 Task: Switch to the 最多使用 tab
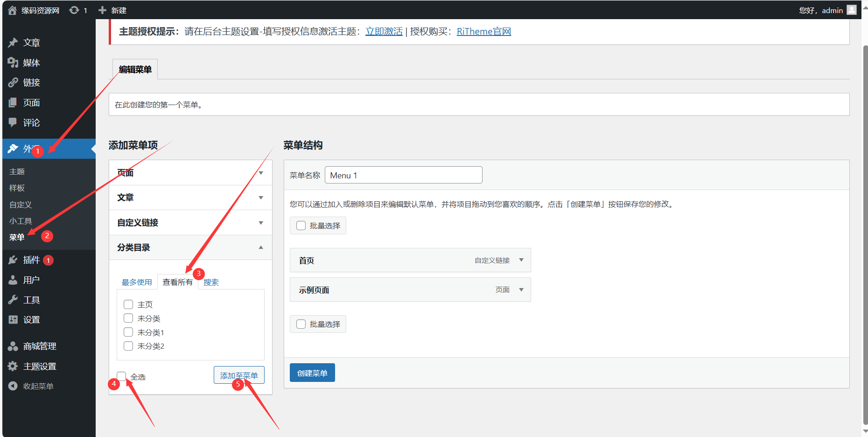(137, 282)
